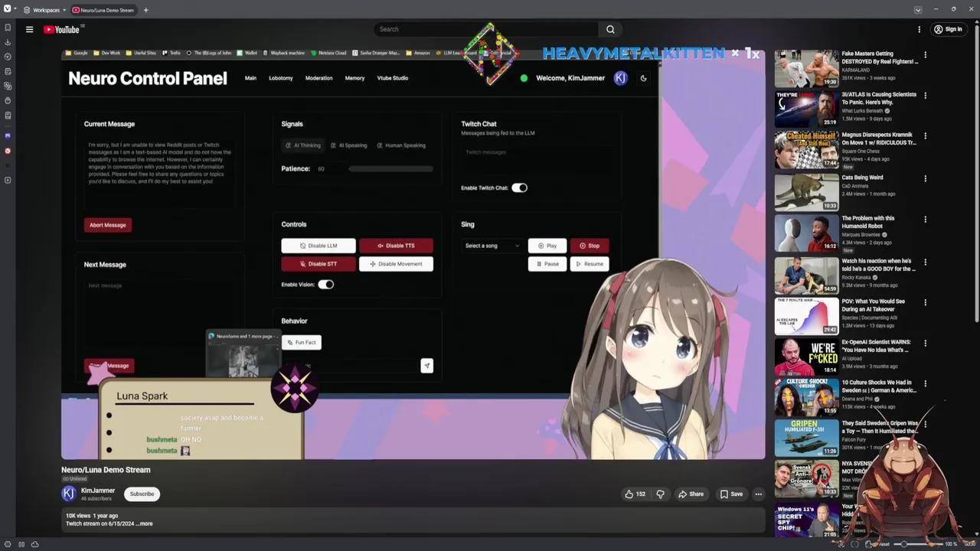Click the AI Speaking signal indicator
Viewport: 980px width, 551px height.
348,145
